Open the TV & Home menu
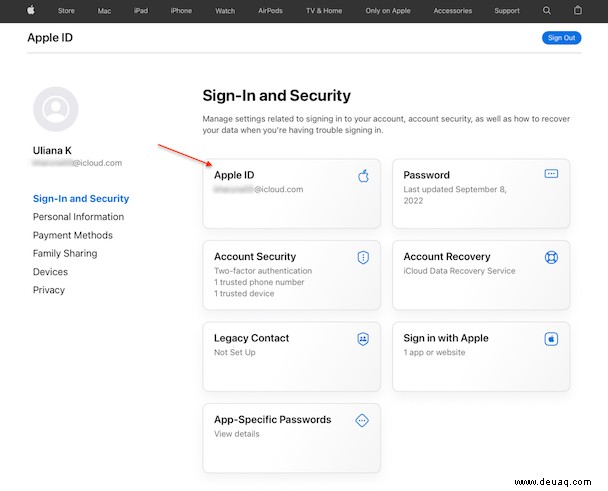The image size is (608, 491). [x=324, y=11]
